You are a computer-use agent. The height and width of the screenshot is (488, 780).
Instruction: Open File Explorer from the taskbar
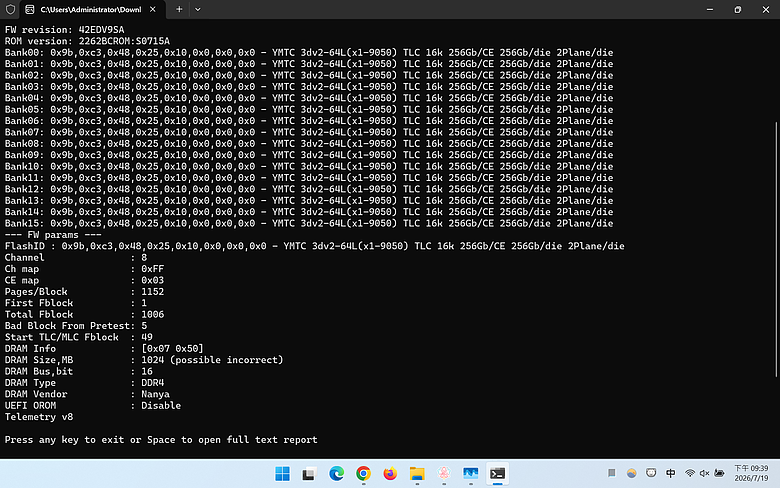point(417,474)
